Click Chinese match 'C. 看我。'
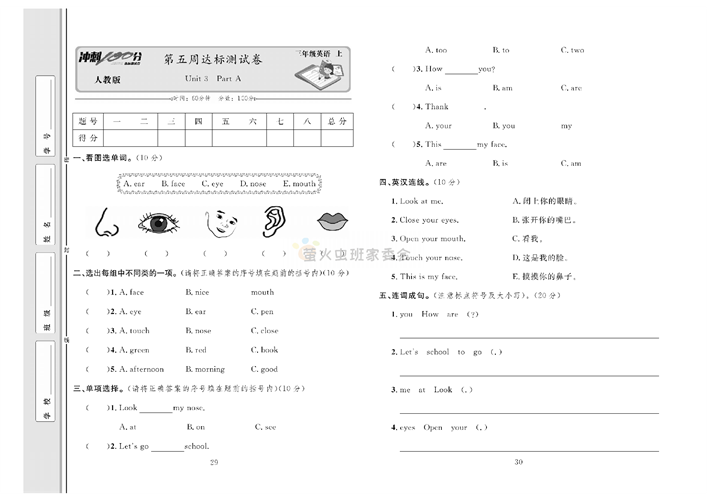Image resolution: width=707 pixels, height=500 pixels. point(528,239)
